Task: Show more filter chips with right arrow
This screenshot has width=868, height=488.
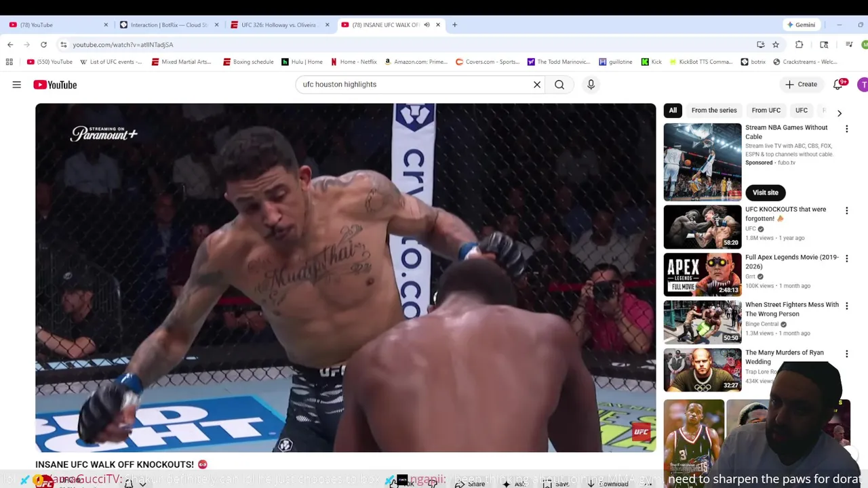Action: [840, 113]
